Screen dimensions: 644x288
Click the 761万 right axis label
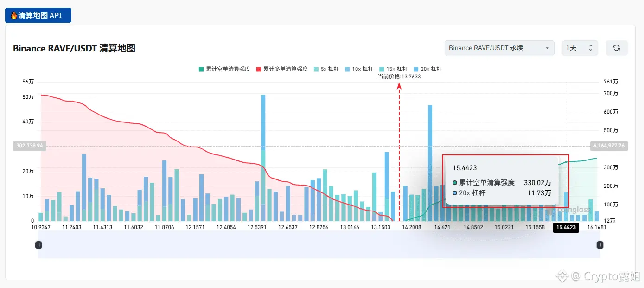pos(612,82)
